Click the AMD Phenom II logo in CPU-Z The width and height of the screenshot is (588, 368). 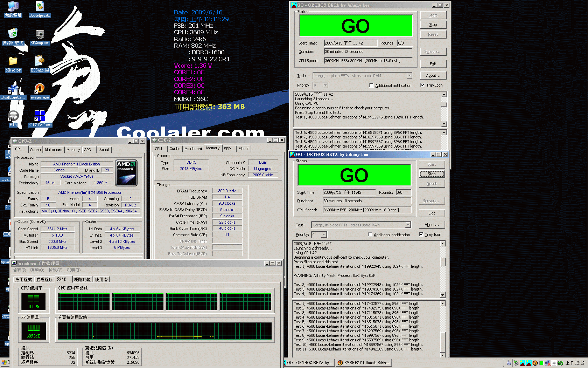(x=126, y=173)
